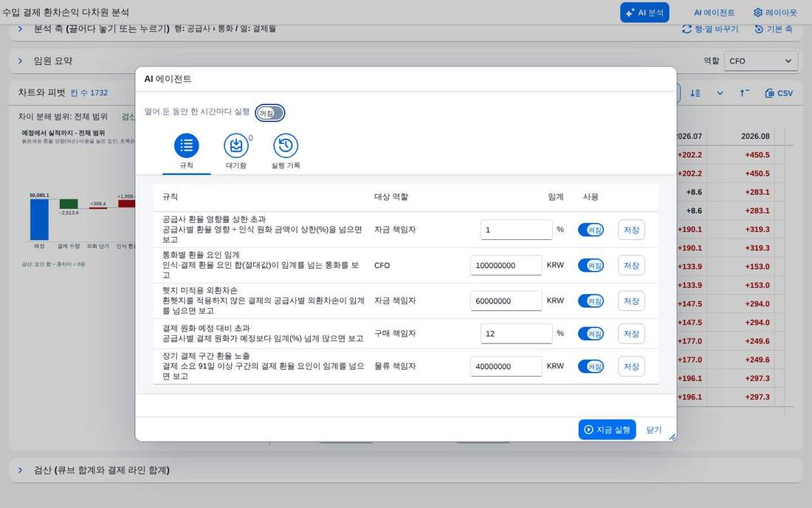Click the 기본 축 reset button
The image size is (812, 508).
tap(774, 29)
